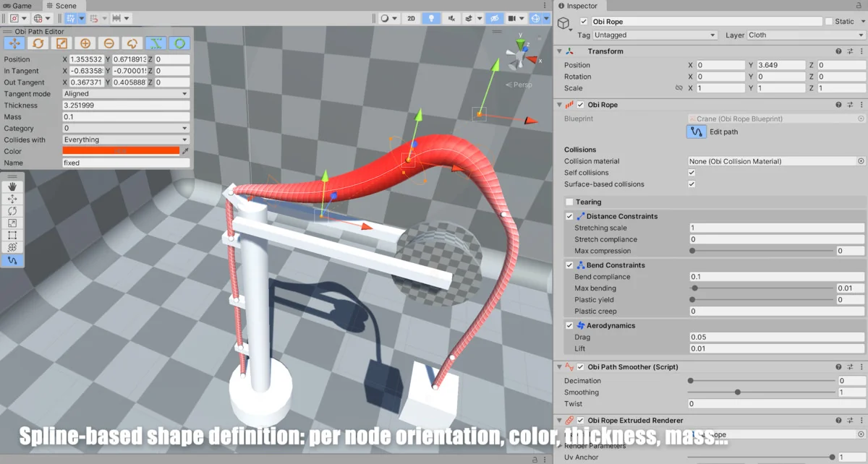The width and height of the screenshot is (868, 464).
Task: Click the remove control point icon
Action: [x=109, y=43]
